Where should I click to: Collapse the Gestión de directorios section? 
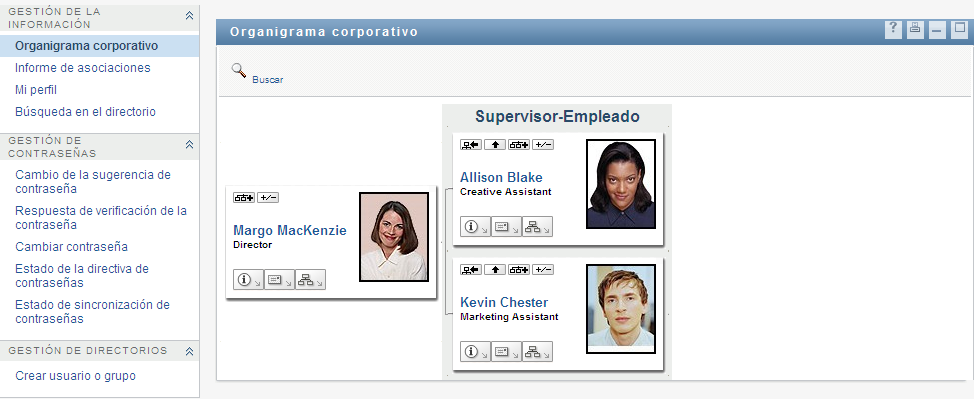[189, 351]
